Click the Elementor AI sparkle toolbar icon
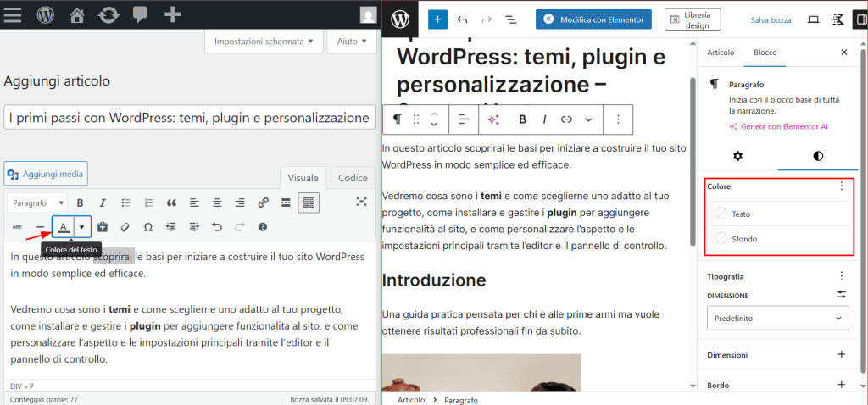Image resolution: width=868 pixels, height=405 pixels. tap(493, 119)
